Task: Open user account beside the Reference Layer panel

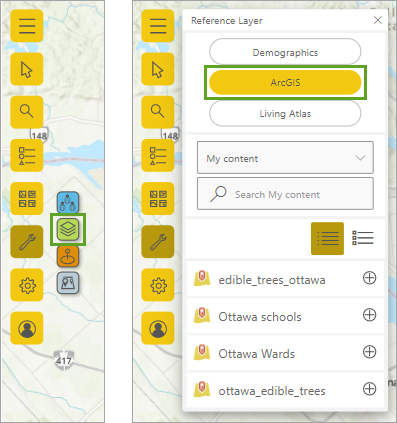Action: pyautogui.click(x=158, y=328)
